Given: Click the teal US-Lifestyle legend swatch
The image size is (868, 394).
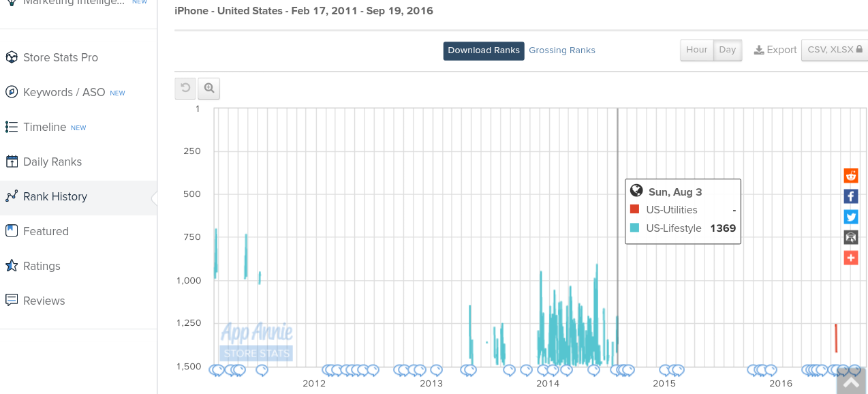Looking at the screenshot, I should [634, 228].
